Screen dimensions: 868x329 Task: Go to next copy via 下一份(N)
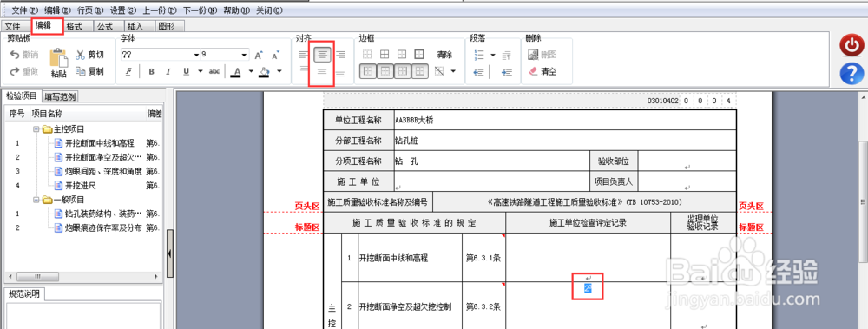(200, 10)
